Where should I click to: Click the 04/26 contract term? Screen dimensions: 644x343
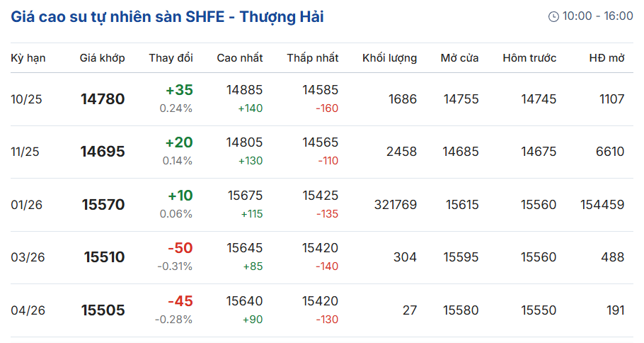[28, 310]
